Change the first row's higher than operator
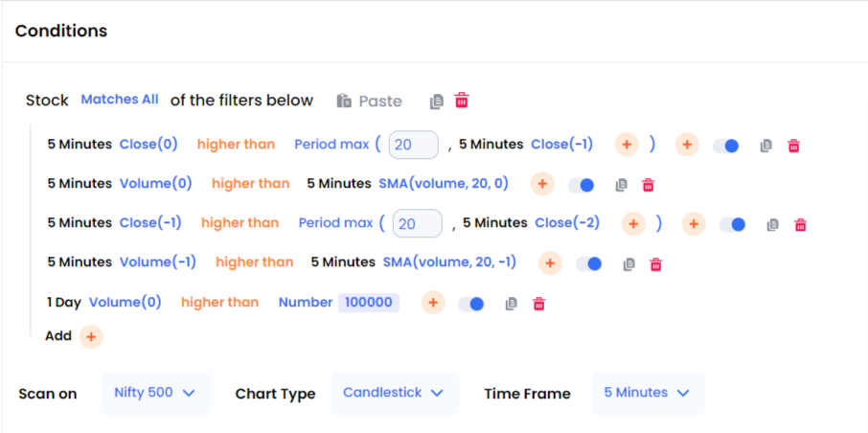868x433 pixels. point(236,145)
